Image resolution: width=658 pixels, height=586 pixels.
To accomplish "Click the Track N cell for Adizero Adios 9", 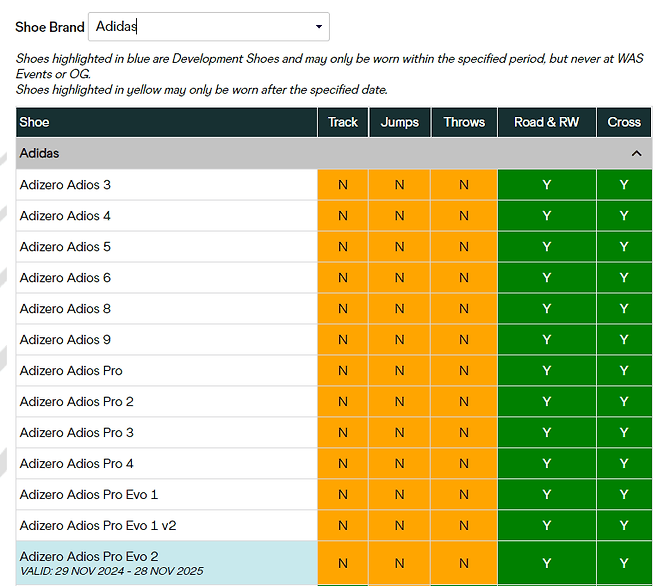I will point(343,340).
